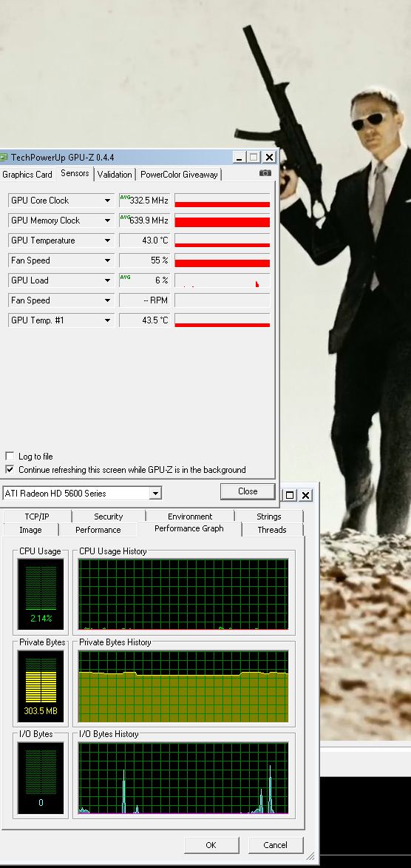
Task: Open the GPU Load sensor dropdown
Action: [x=107, y=280]
